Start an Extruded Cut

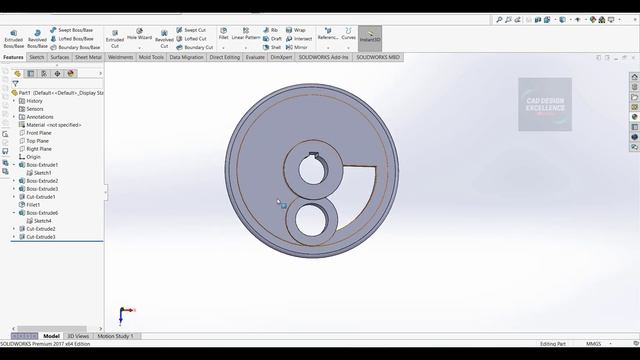(115, 39)
